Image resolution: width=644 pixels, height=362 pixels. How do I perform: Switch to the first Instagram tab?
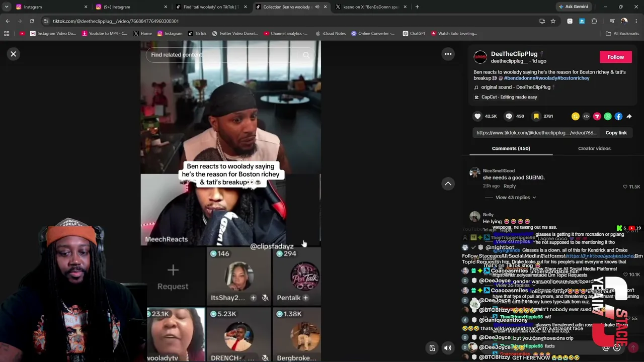point(51,7)
